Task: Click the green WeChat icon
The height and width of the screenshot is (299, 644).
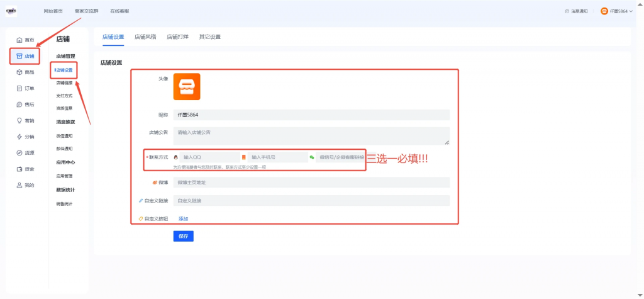Action: pyautogui.click(x=312, y=157)
